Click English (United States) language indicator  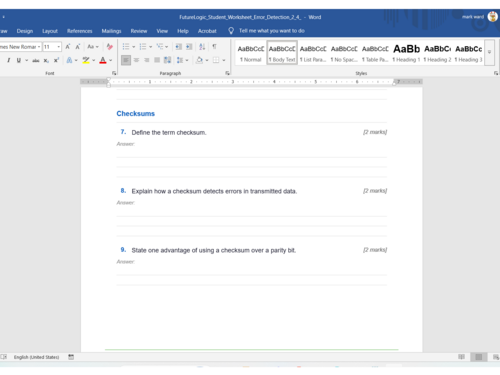[x=36, y=357]
